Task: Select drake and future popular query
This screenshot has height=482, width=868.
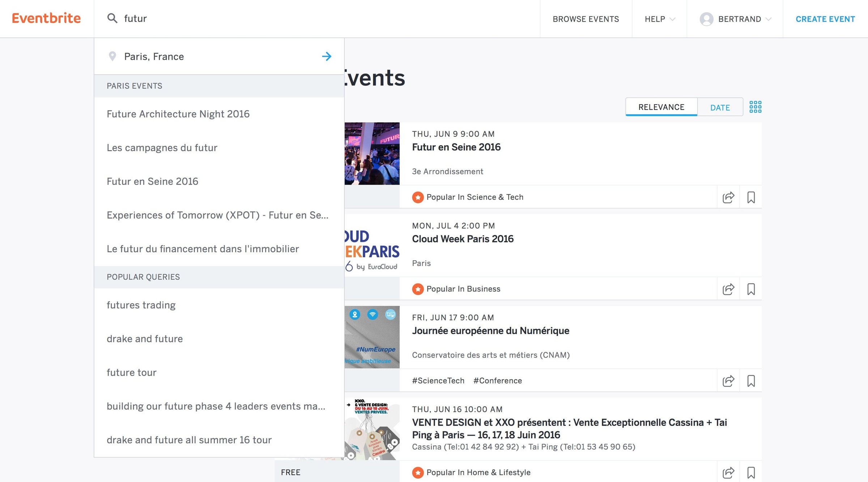Action: pyautogui.click(x=219, y=339)
